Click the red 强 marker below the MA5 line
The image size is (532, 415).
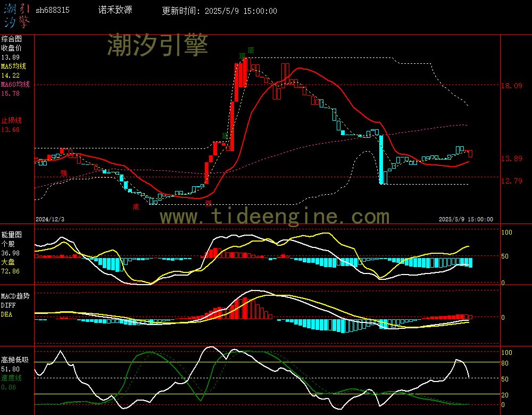click(x=64, y=173)
